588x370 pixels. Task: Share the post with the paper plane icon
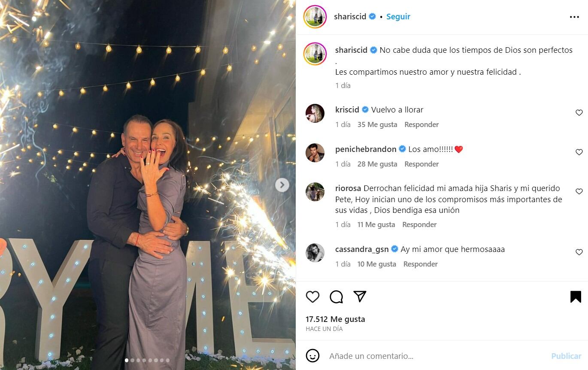(360, 296)
